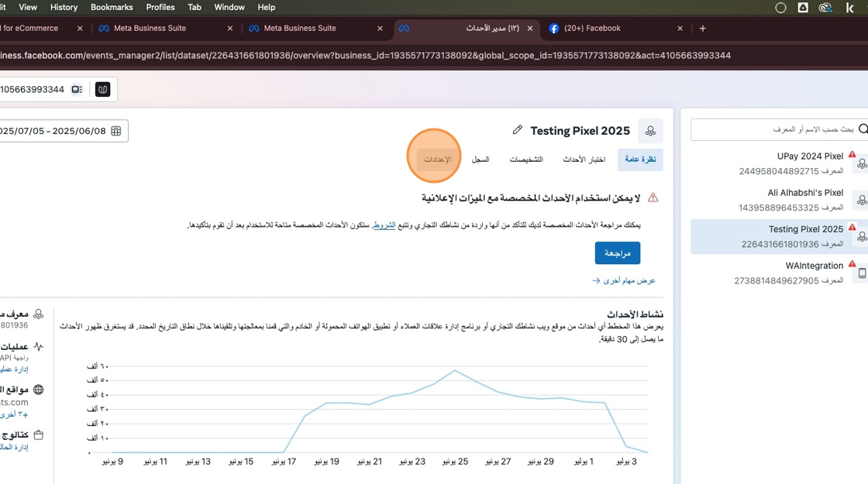Select the WAIntegration dataset

coord(780,273)
